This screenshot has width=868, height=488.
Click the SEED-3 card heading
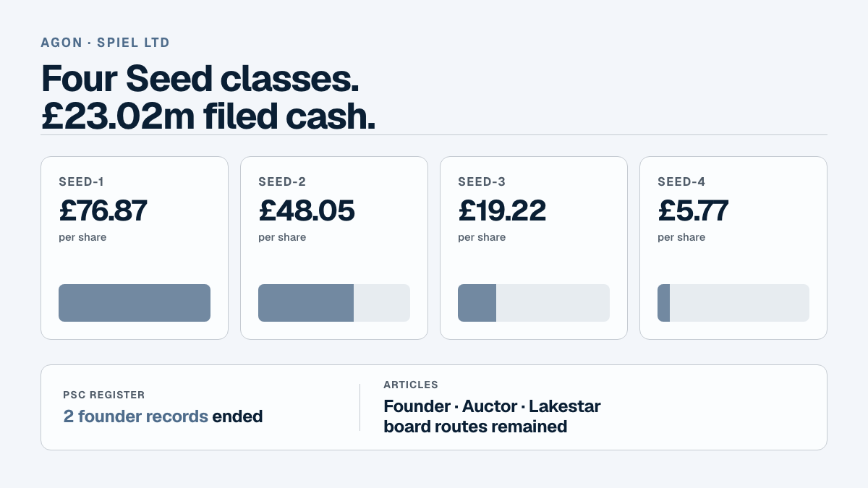pos(482,182)
